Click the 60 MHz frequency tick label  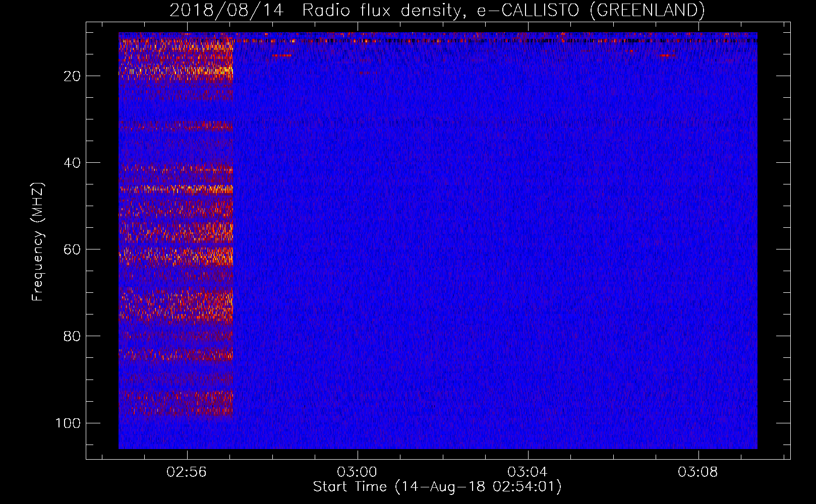(72, 249)
